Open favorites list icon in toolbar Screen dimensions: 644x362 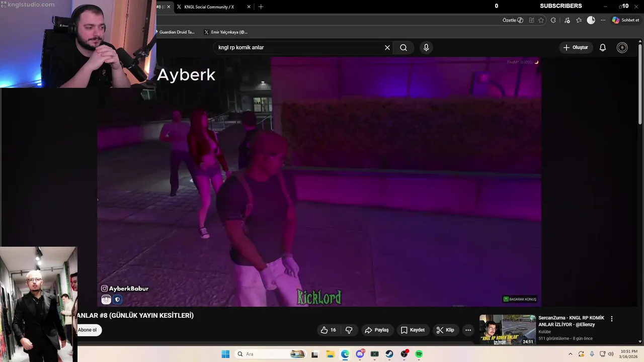579,20
